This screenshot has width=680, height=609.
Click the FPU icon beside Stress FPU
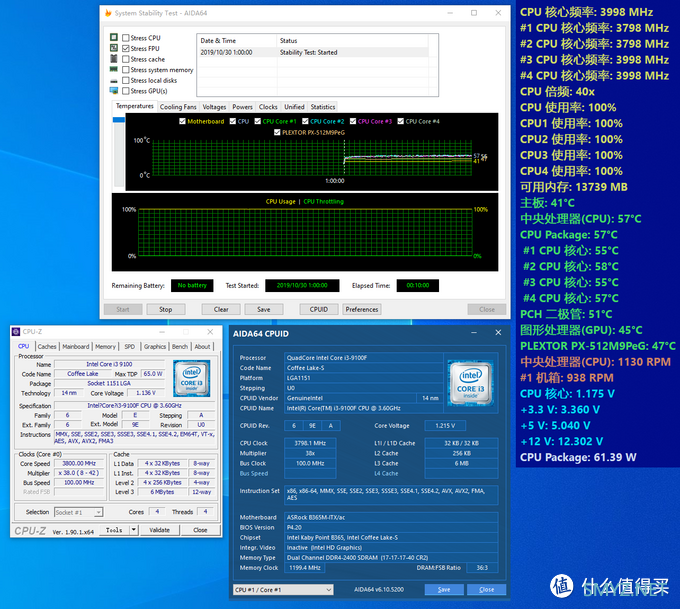click(114, 48)
